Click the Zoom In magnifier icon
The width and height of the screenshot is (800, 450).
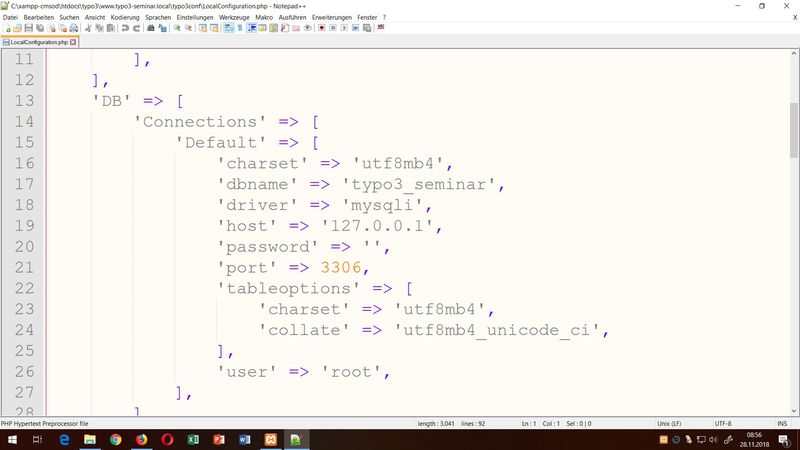177,28
